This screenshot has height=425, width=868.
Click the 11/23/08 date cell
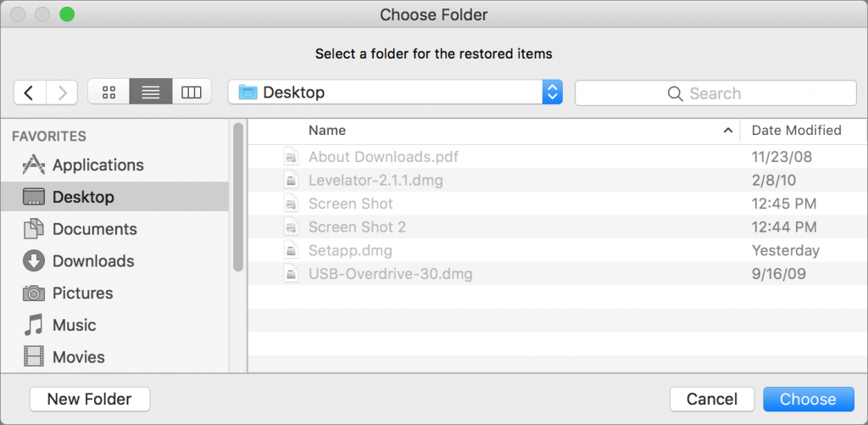click(x=782, y=157)
